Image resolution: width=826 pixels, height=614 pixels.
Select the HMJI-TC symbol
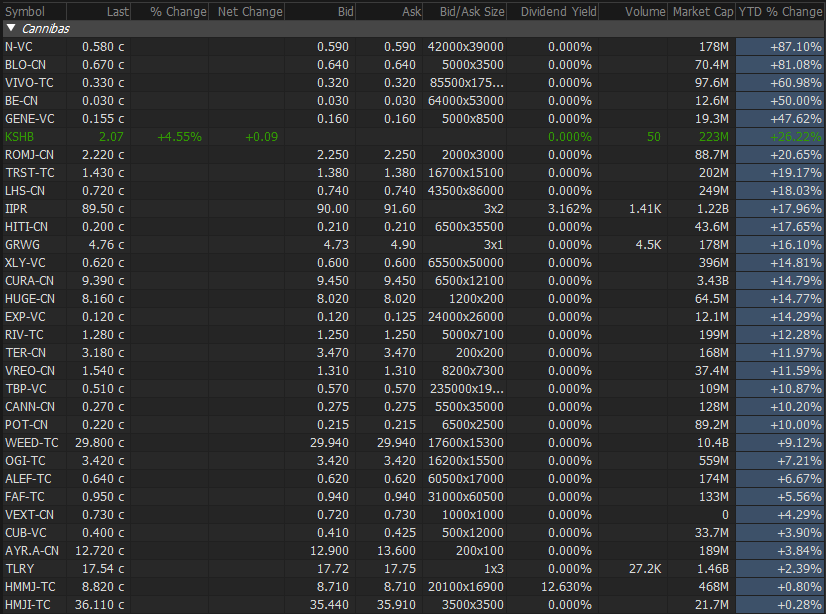pyautogui.click(x=27, y=605)
